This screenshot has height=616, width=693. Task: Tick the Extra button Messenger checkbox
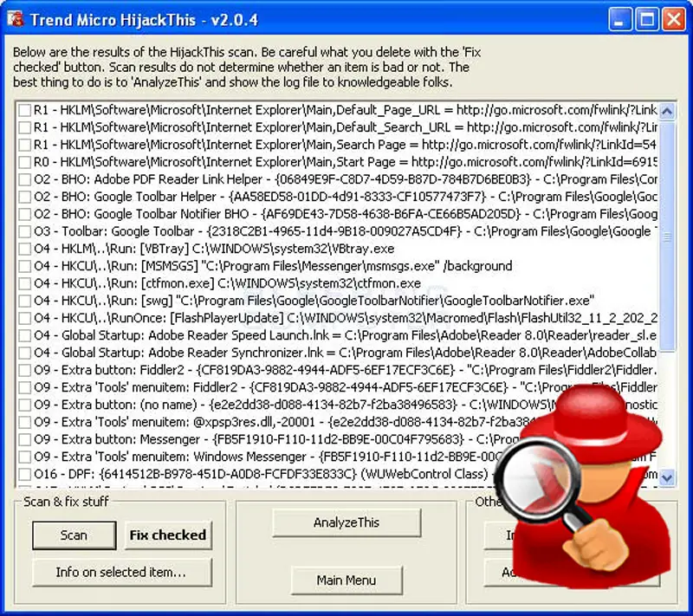coord(25,439)
